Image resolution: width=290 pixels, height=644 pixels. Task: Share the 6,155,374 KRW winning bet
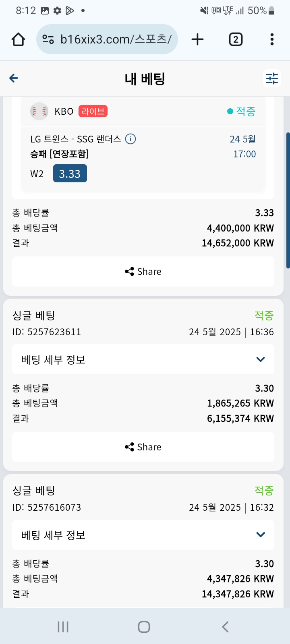pos(143,447)
